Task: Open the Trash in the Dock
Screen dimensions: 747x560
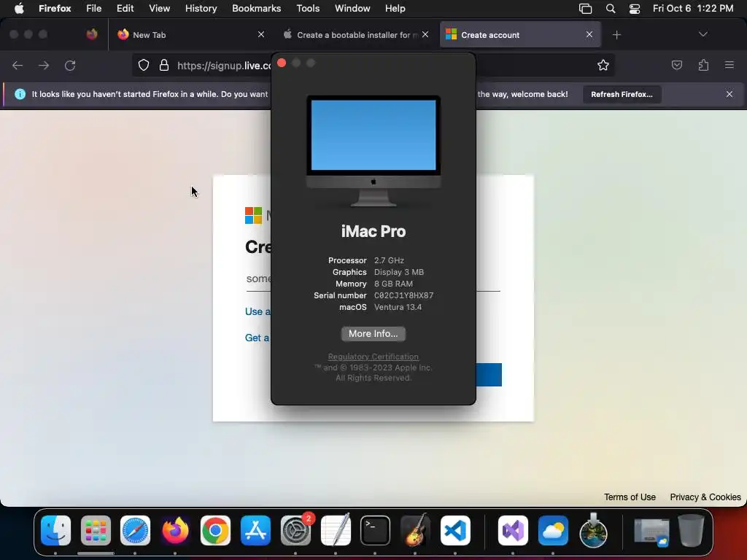Action: click(692, 530)
